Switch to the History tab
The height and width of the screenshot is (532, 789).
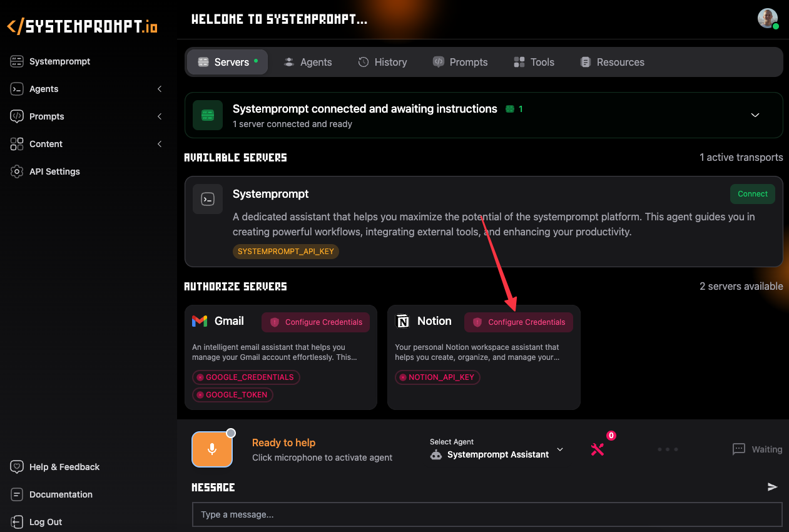pyautogui.click(x=382, y=62)
